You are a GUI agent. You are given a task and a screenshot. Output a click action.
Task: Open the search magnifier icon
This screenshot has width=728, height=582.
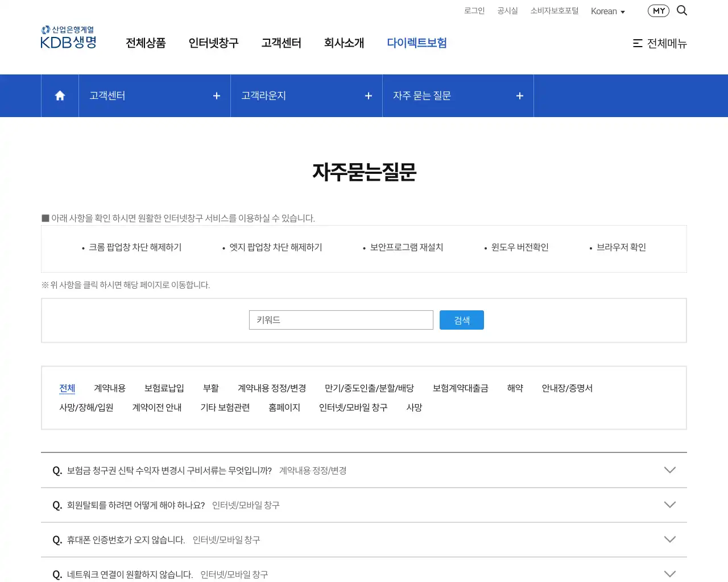(682, 10)
